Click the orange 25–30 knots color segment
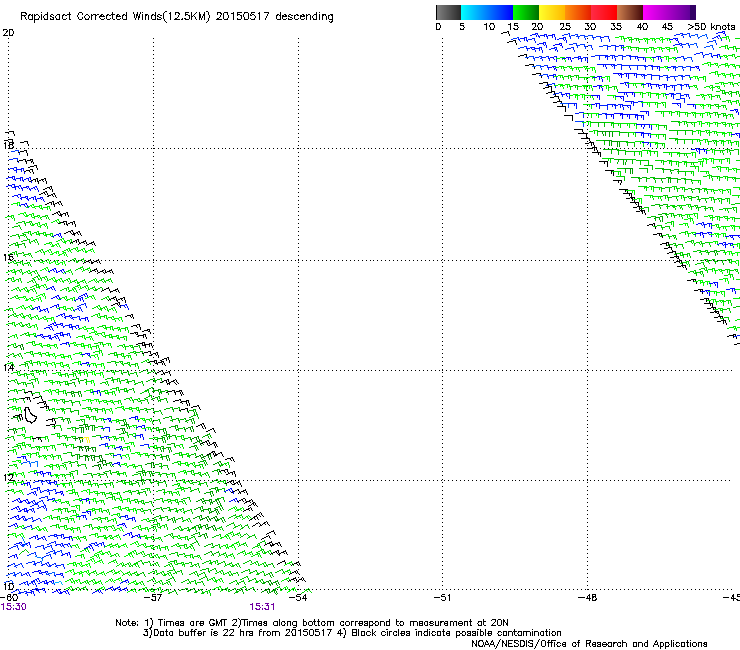 coord(578,12)
